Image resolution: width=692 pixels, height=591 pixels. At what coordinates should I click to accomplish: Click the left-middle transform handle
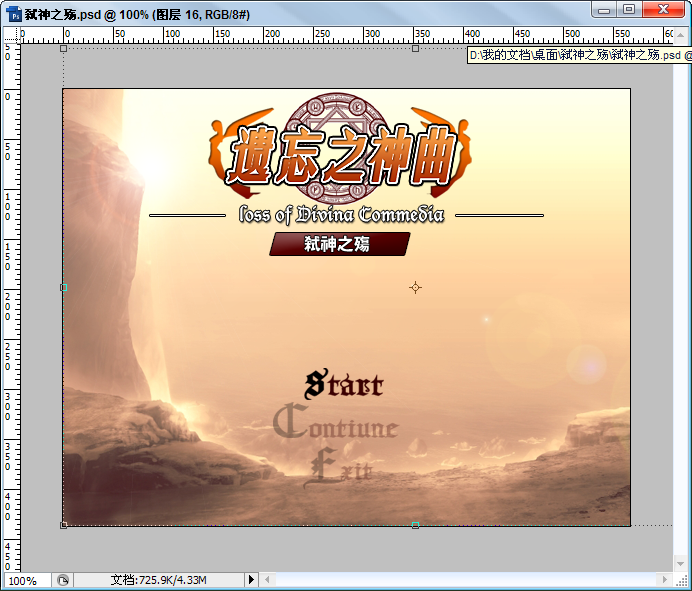pos(64,287)
